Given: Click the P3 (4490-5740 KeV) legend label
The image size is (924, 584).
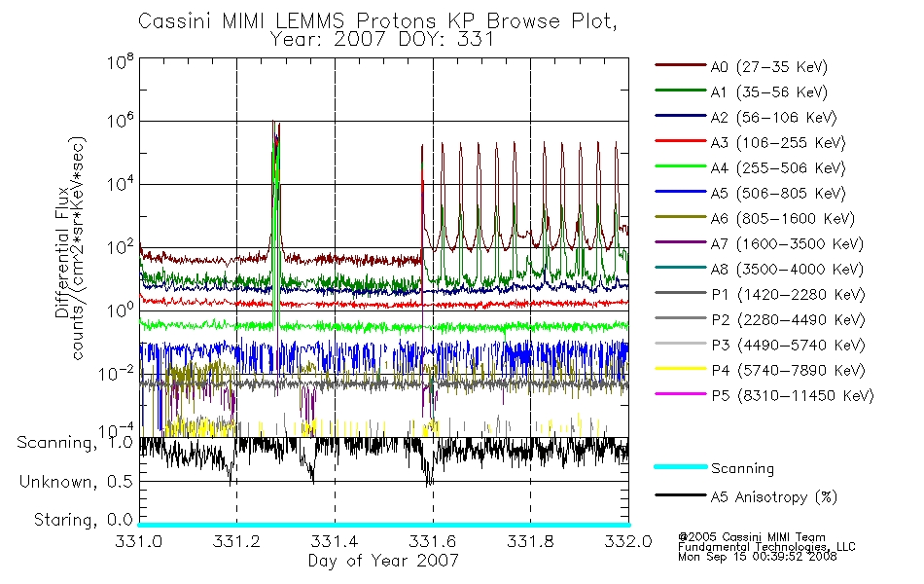Looking at the screenshot, I should pyautogui.click(x=788, y=346).
